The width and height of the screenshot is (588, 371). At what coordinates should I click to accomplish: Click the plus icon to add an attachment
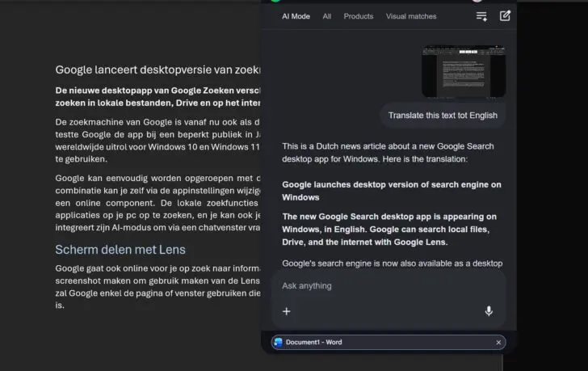(x=286, y=311)
